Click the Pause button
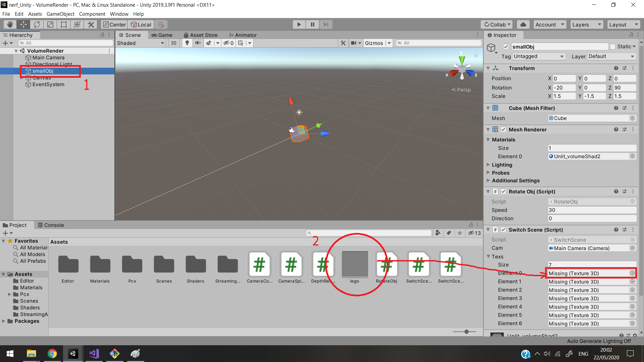This screenshot has height=362, width=644. 312,24
